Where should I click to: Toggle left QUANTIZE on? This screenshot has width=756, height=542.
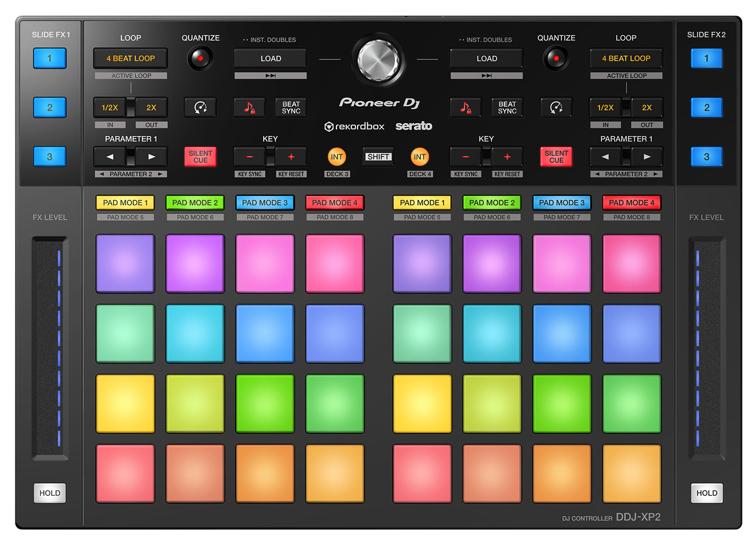pos(200,57)
